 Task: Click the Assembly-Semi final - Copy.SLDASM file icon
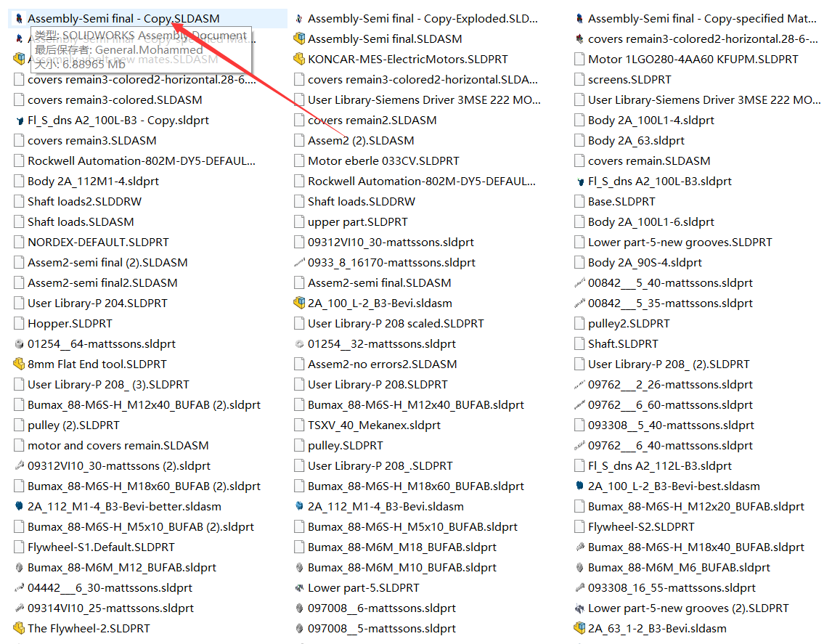click(x=19, y=19)
